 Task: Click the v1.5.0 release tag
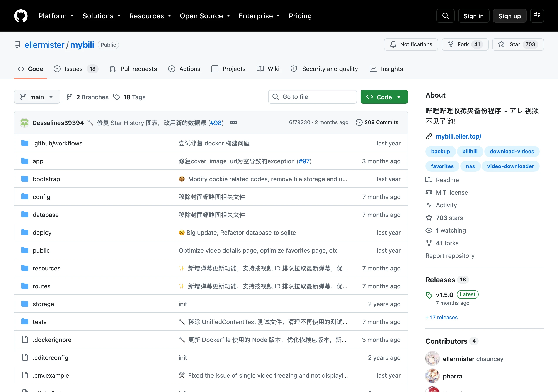[x=444, y=295]
